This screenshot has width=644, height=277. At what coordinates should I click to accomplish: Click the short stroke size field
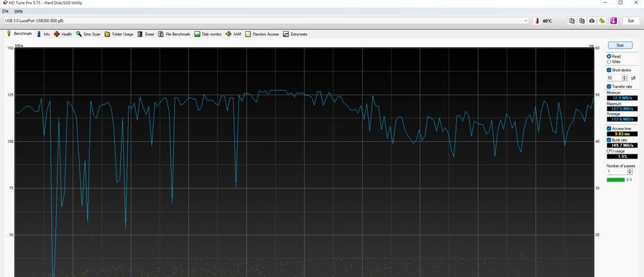click(x=614, y=78)
